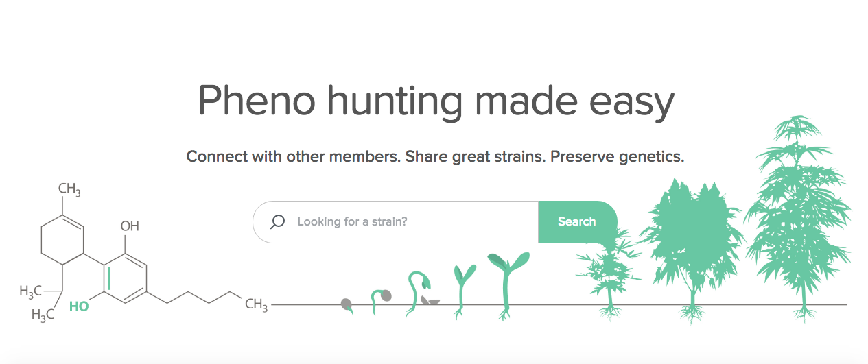Click the green bond inside benzene ring
The image size is (868, 364).
[x=110, y=278]
